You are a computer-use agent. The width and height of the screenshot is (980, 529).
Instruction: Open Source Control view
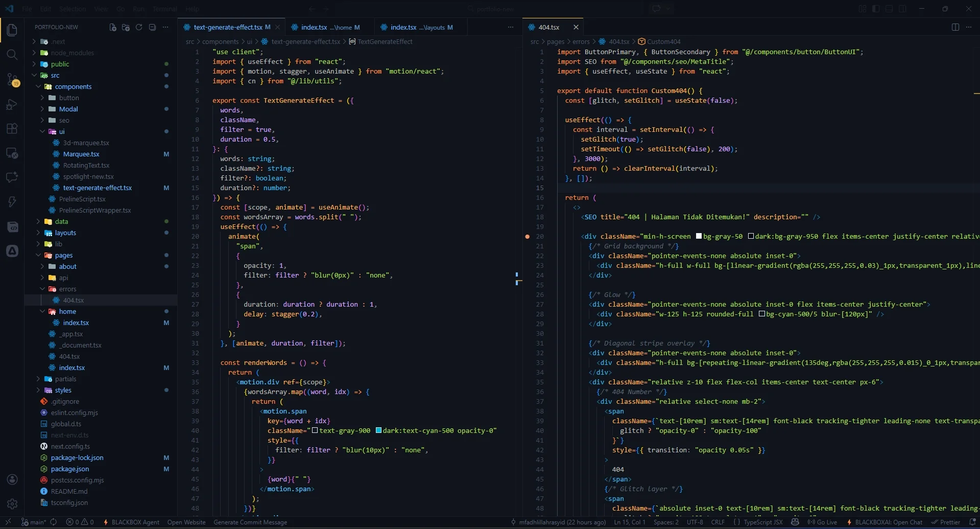coord(12,79)
